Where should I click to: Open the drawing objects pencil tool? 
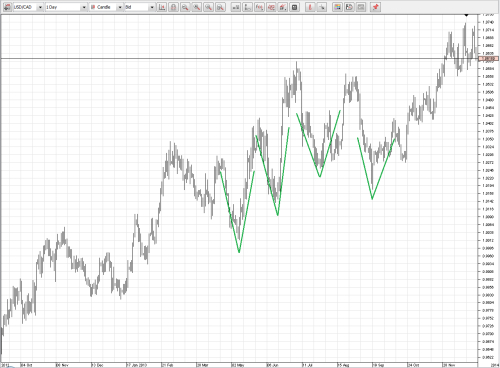[x=283, y=7]
